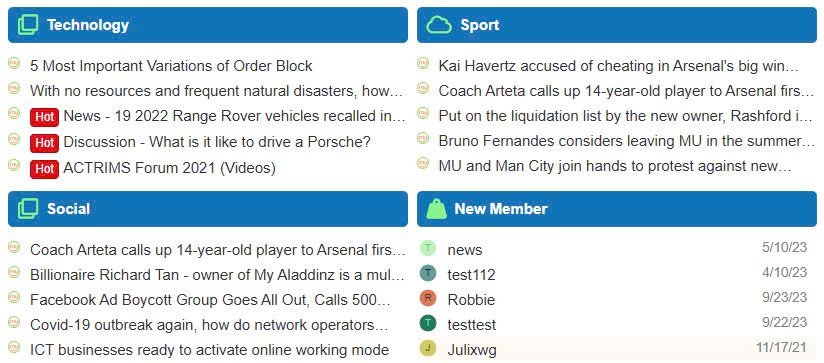Open ICT businesses online working mode article
Viewport: 824px width, 363px height.
point(210,350)
